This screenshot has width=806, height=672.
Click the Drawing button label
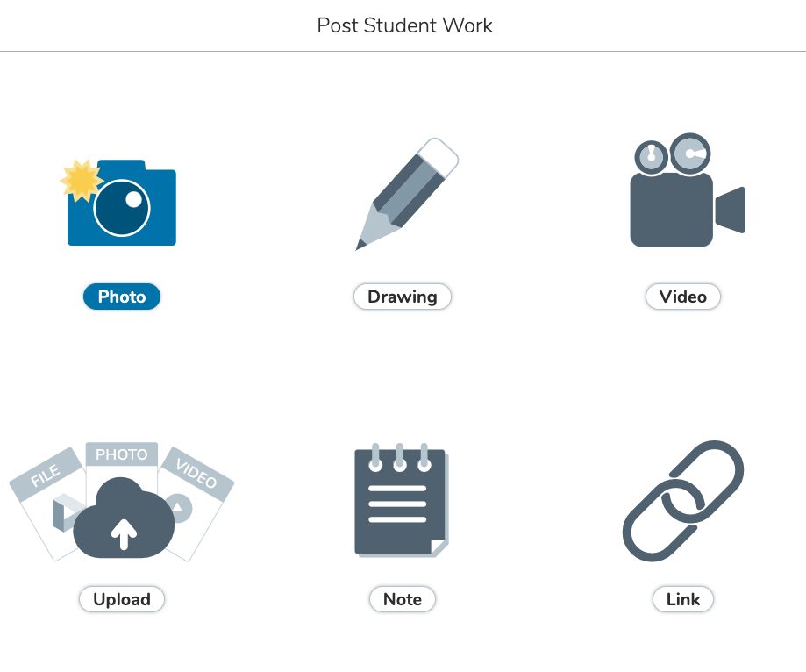[403, 297]
